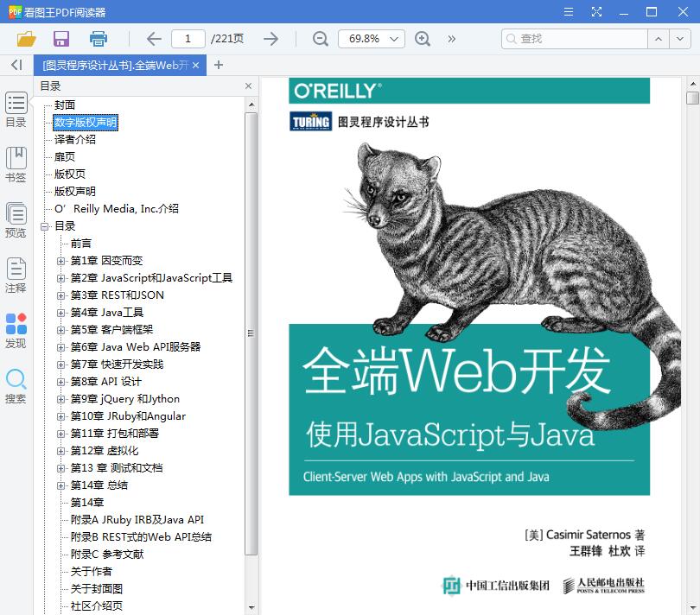This screenshot has width=700, height=615.
Task: Open the 搜索 search panel
Action: tap(16, 386)
